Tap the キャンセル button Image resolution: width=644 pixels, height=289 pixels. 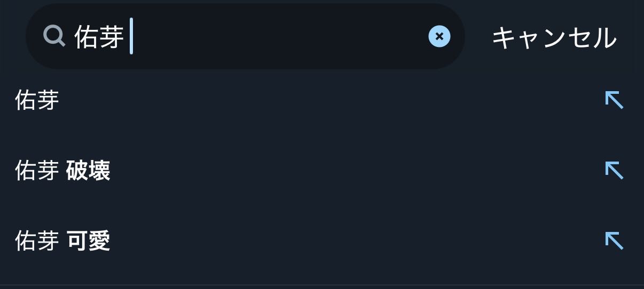[554, 37]
